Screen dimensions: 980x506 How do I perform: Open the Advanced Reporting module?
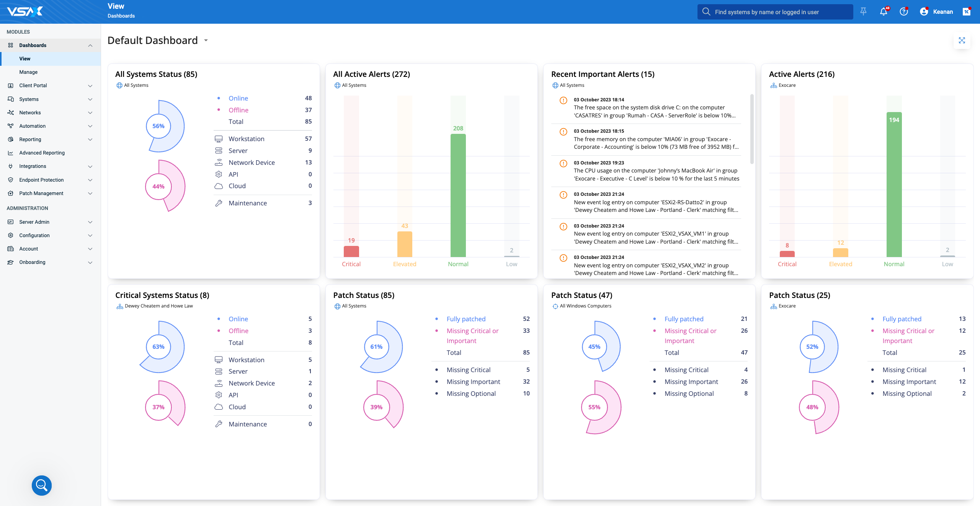(42, 153)
